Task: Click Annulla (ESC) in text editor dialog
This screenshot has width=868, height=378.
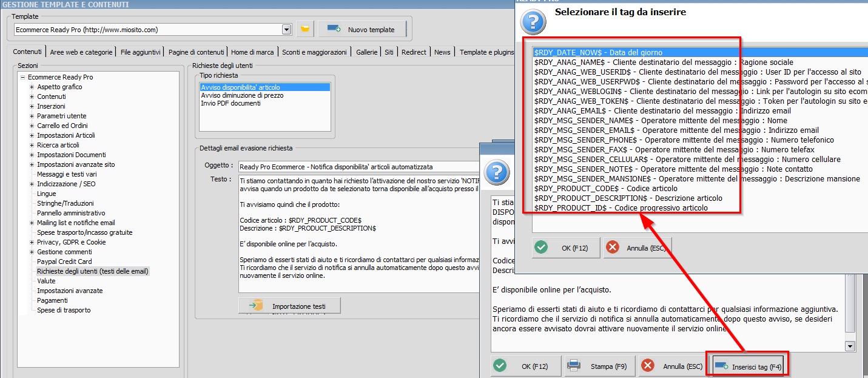Action: (673, 366)
